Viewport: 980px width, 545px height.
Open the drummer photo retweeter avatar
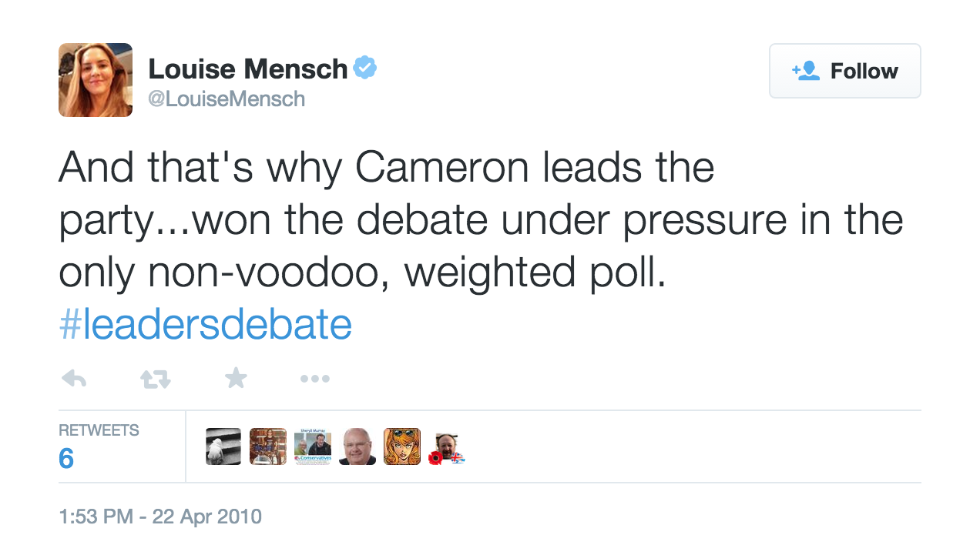click(x=268, y=446)
